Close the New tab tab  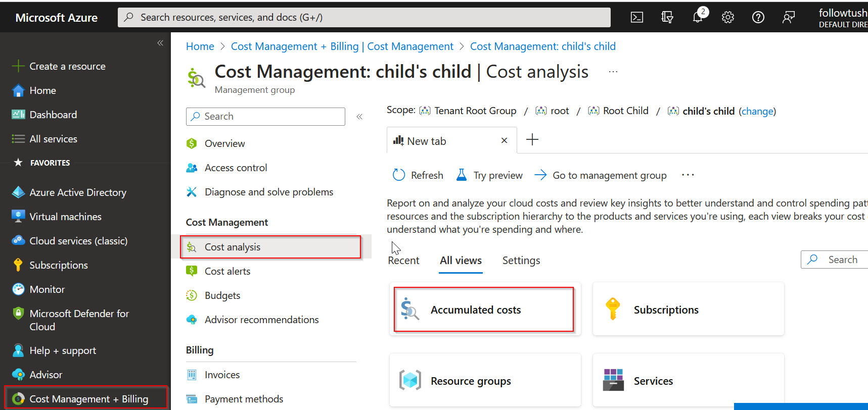504,140
